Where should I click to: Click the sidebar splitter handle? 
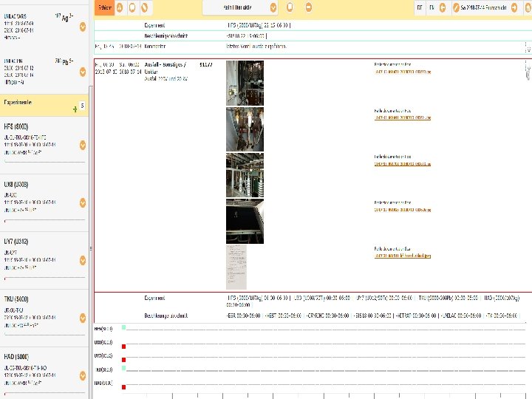click(x=91, y=248)
